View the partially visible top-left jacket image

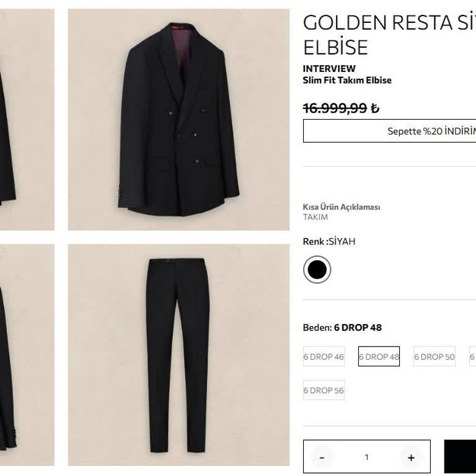27,120
